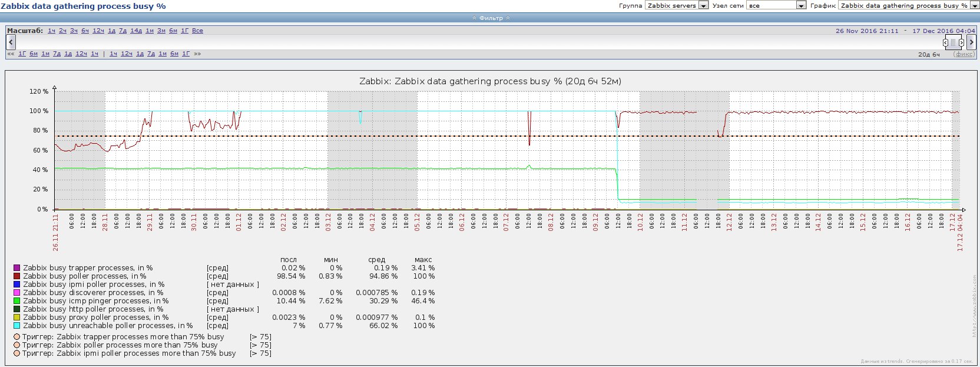The height and width of the screenshot is (367, 980).
Task: Choose the 14д zoom link
Action: (x=136, y=31)
